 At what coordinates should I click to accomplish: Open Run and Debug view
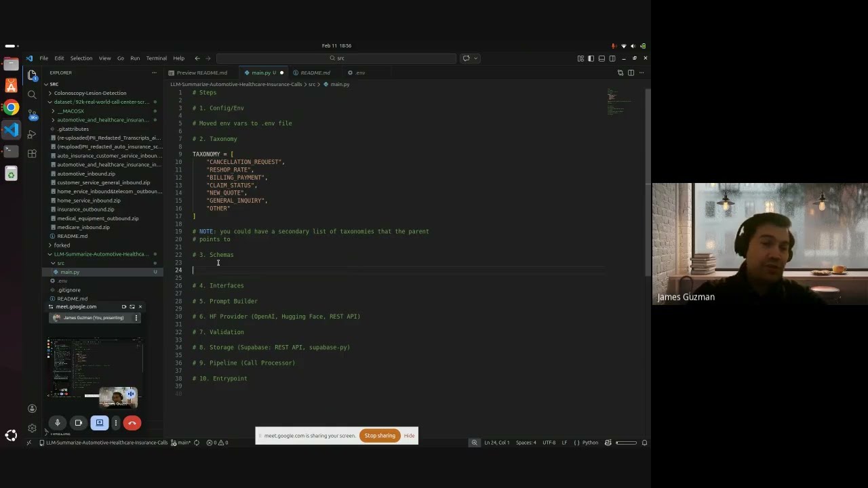click(x=32, y=134)
